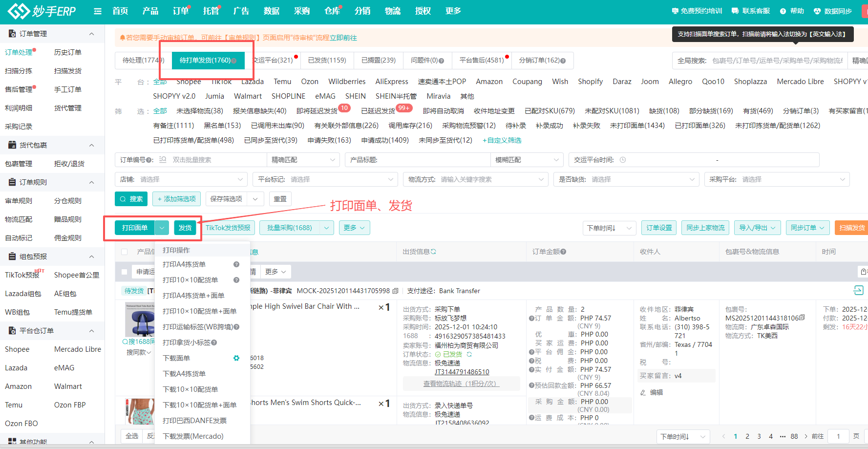Enable 全选 checkbox at bottom of list
Image resolution: width=868 pixels, height=449 pixels.
131,436
